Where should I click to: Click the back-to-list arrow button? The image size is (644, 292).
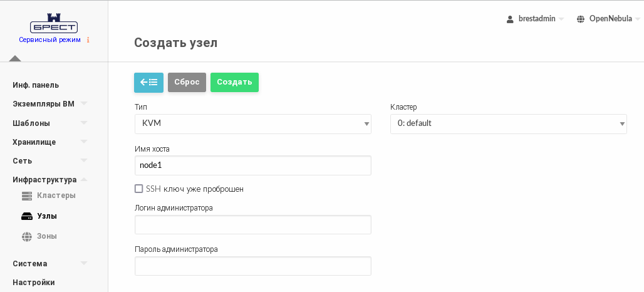click(148, 82)
